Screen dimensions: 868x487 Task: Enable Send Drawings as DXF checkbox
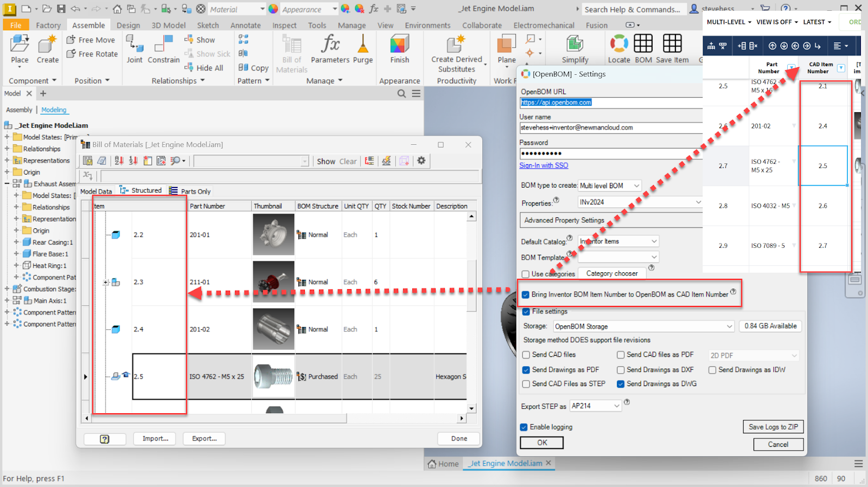tap(621, 370)
